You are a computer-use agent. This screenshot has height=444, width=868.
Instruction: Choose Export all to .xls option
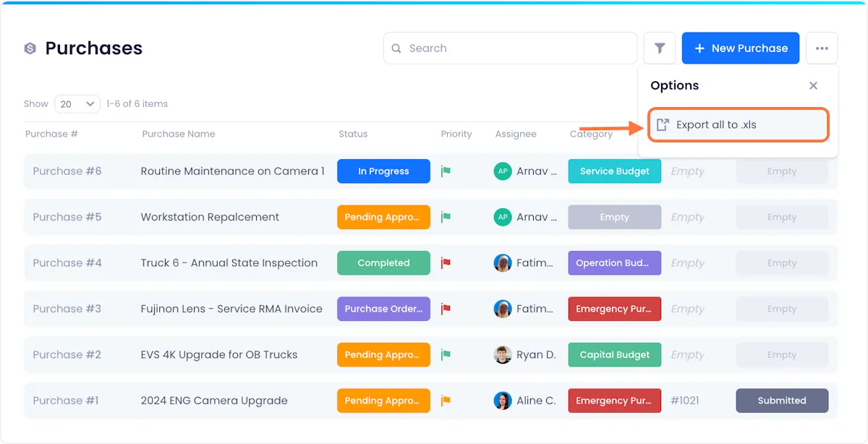point(738,125)
